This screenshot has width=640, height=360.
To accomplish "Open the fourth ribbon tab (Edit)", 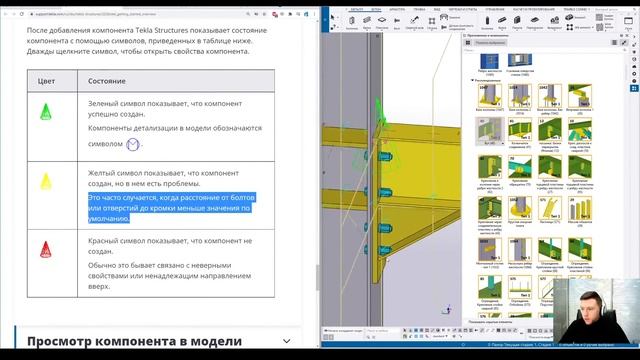I will point(419,9).
